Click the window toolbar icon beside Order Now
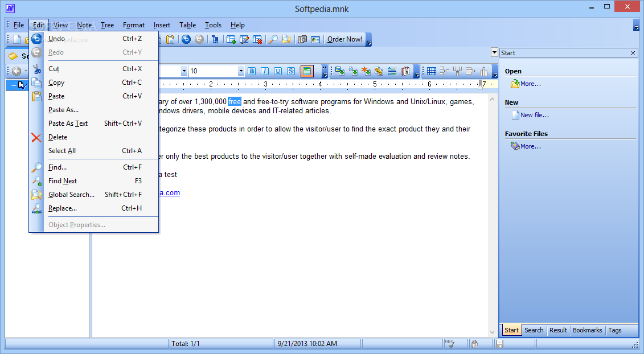644x354 pixels. (315, 39)
